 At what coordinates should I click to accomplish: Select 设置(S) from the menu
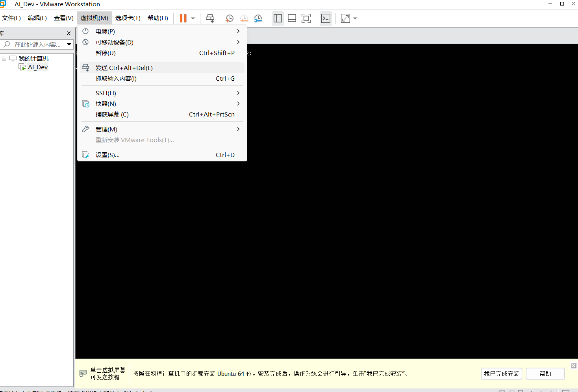coord(107,155)
